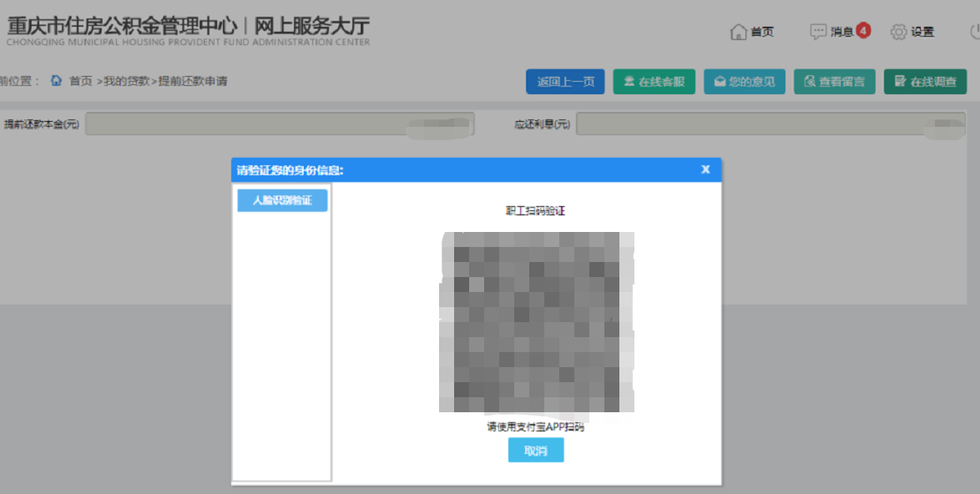
Task: Click the home icon in top navigation
Action: click(738, 32)
